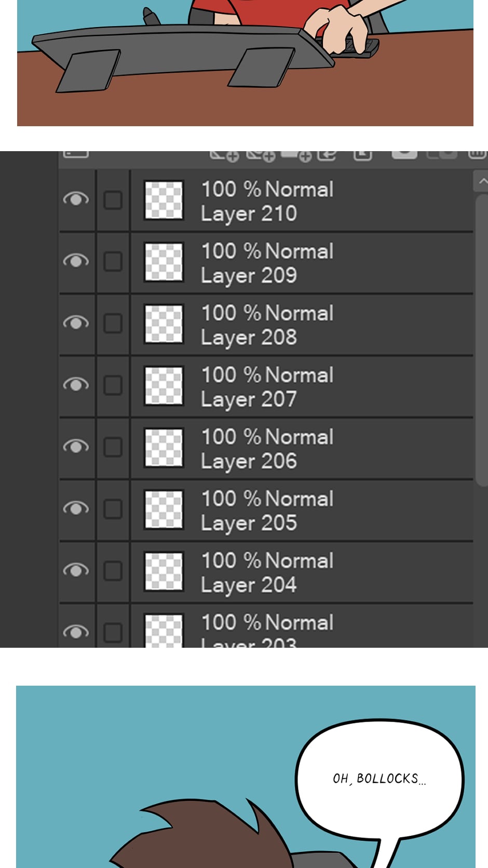Click the new vector layer icon
The height and width of the screenshot is (868, 488).
(261, 155)
